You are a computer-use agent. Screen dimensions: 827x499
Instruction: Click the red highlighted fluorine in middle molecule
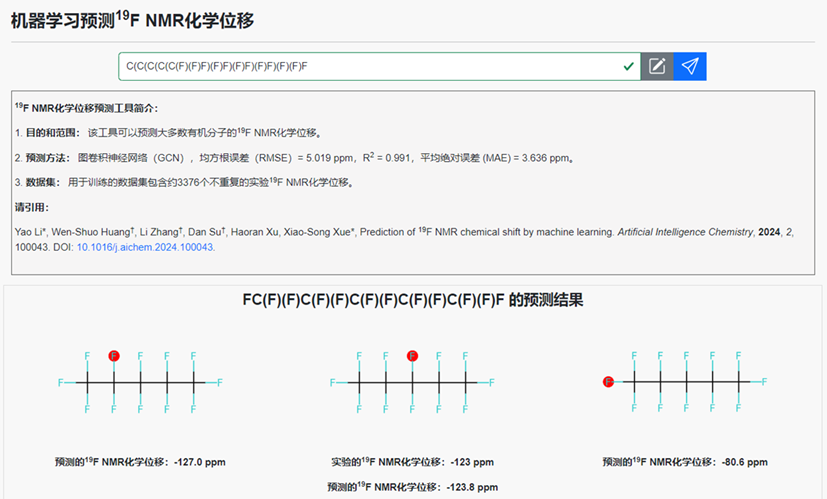(x=412, y=356)
